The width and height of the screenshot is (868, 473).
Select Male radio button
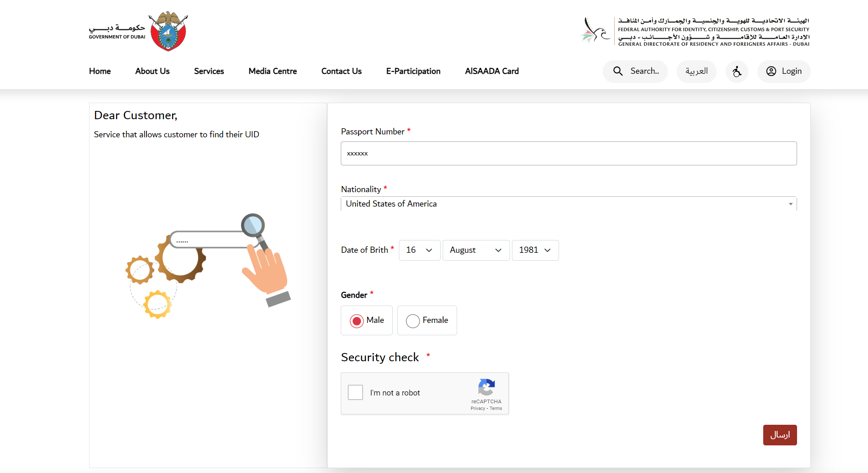[356, 320]
